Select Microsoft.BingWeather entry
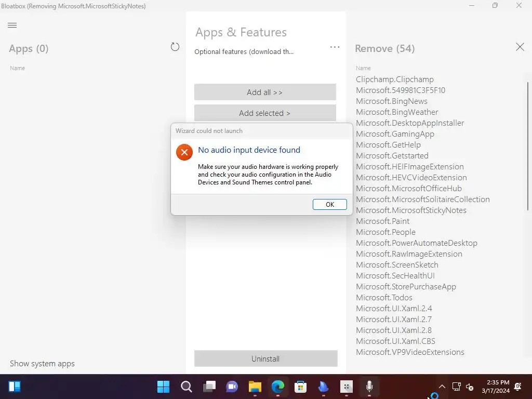 397,112
